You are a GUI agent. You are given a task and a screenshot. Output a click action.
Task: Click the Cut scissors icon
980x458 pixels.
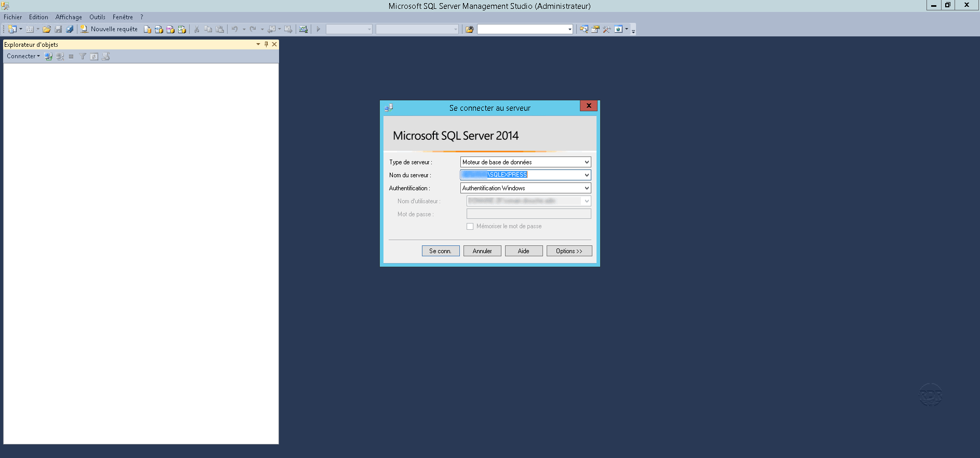pyautogui.click(x=197, y=29)
